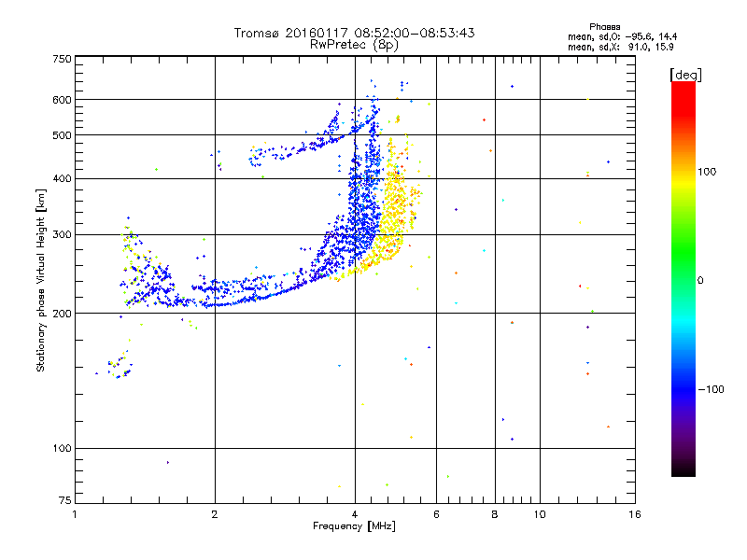The height and width of the screenshot is (560, 747).
Task: Click the x-axis tick label '16'
Action: [x=635, y=514]
